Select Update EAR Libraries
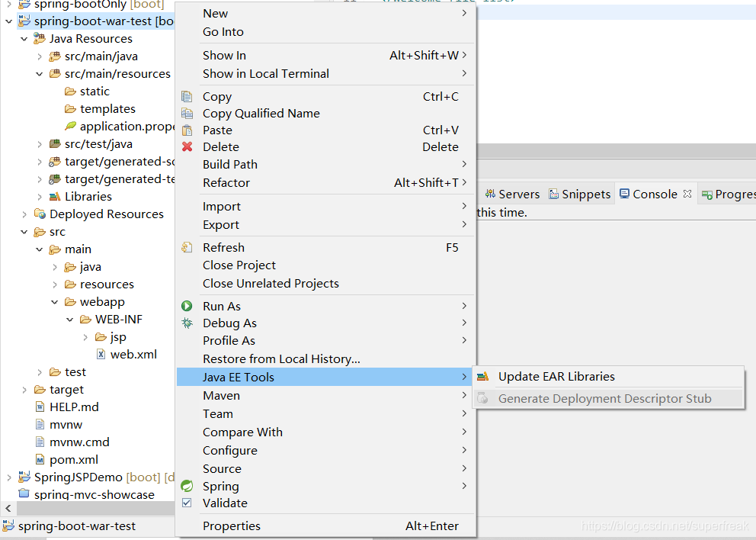756x540 pixels. (x=608, y=377)
